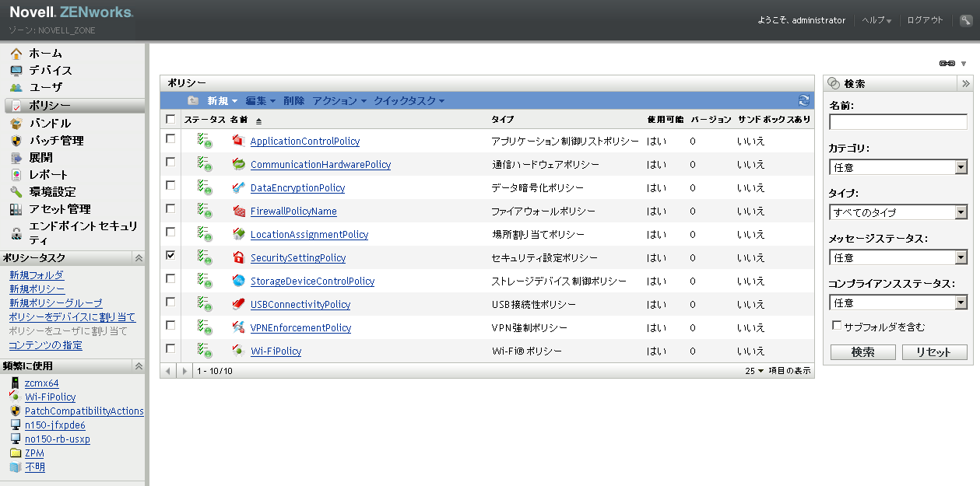Click the デバイス monitor icon in sidebar

16,71
